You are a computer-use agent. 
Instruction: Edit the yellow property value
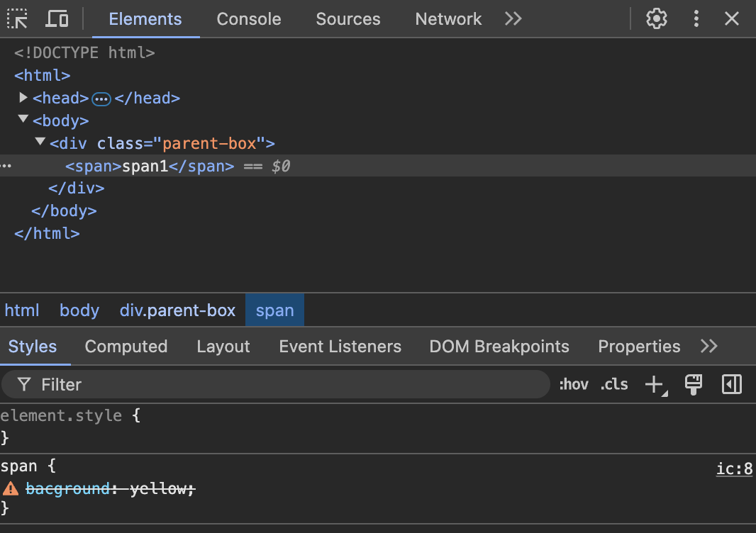click(x=157, y=488)
